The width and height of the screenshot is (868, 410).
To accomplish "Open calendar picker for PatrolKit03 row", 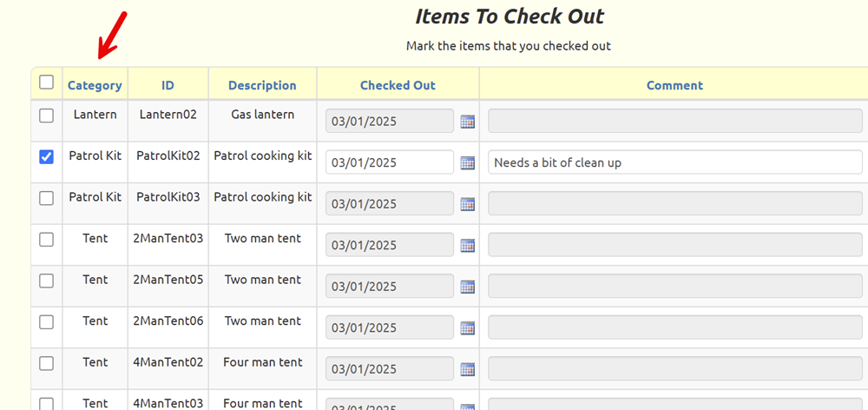I will (x=467, y=204).
